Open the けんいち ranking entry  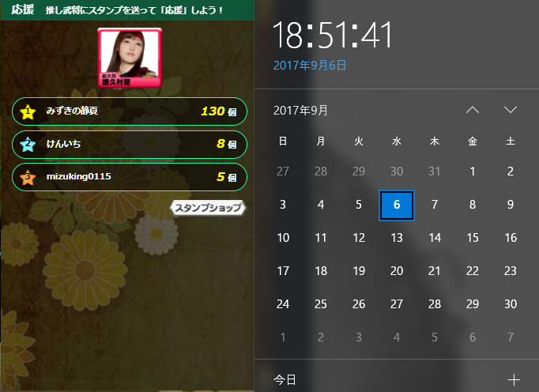[130, 144]
